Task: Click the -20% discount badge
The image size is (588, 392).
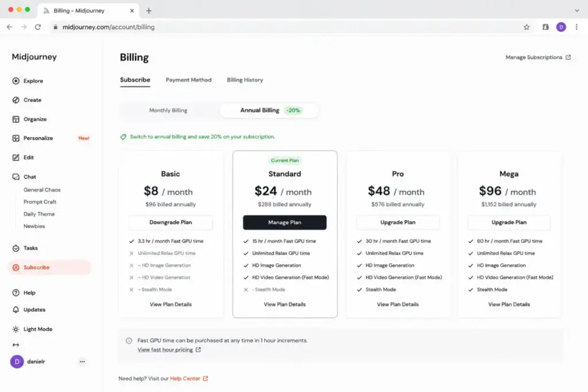Action: pos(293,111)
